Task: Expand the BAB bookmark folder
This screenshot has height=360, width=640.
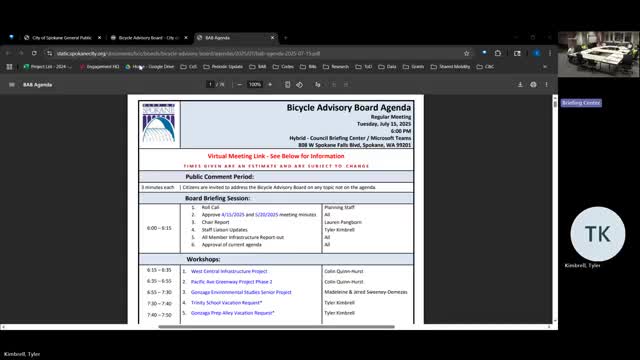Action: (x=258, y=67)
